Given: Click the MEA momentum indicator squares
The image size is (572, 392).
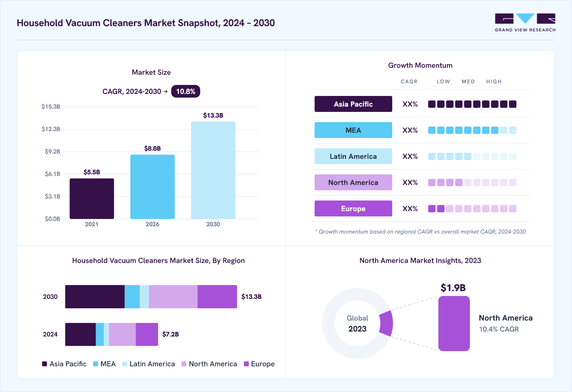Looking at the screenshot, I should pos(472,130).
